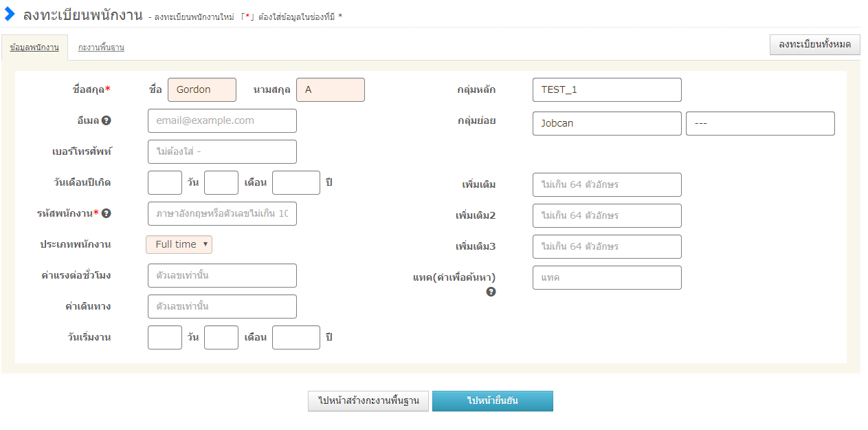Click the แทค tag input field
868x430 pixels.
607,277
